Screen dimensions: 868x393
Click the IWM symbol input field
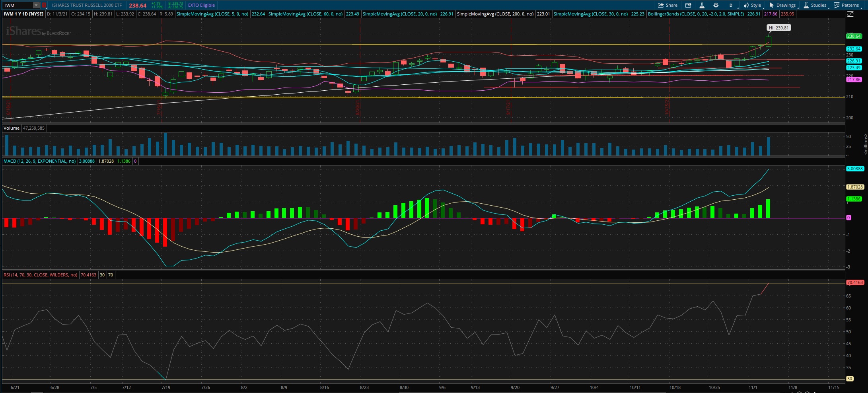coord(18,5)
